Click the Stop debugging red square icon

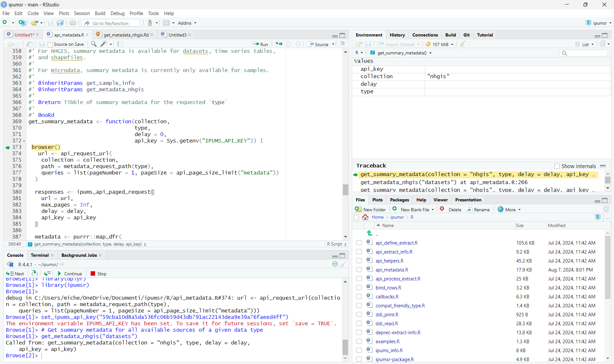(93, 274)
